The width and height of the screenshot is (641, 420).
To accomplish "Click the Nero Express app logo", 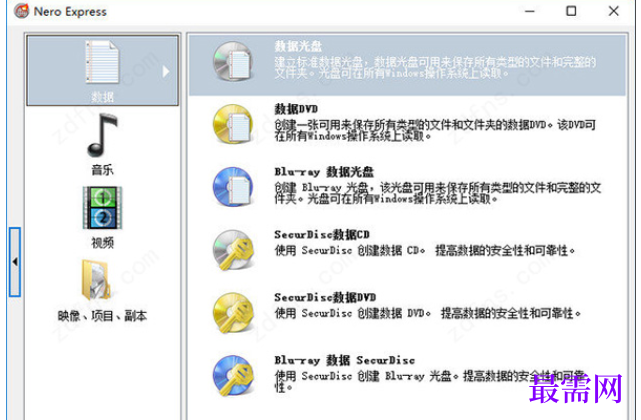I will click(x=21, y=11).
